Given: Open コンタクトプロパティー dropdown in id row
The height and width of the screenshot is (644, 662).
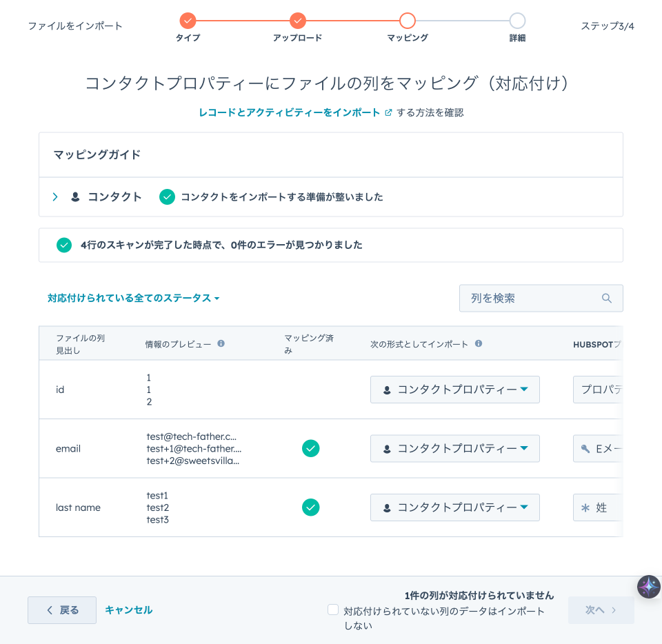Looking at the screenshot, I should (454, 390).
